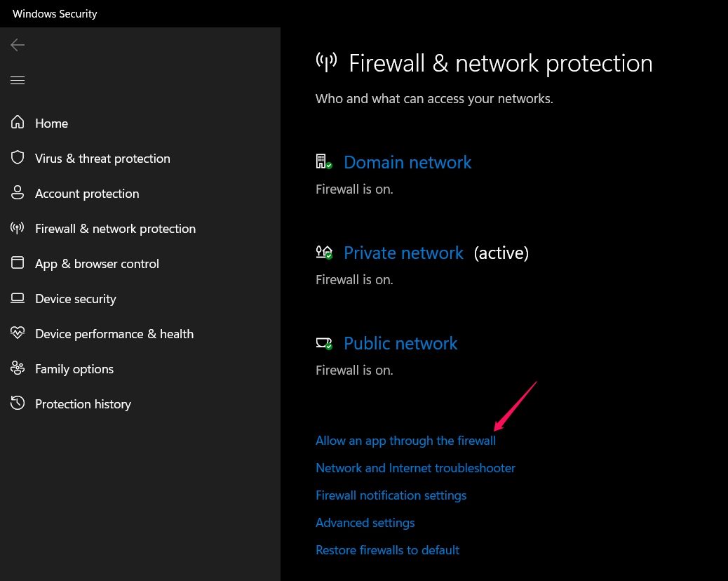This screenshot has width=728, height=581.
Task: Open the Public network settings
Action: point(400,344)
